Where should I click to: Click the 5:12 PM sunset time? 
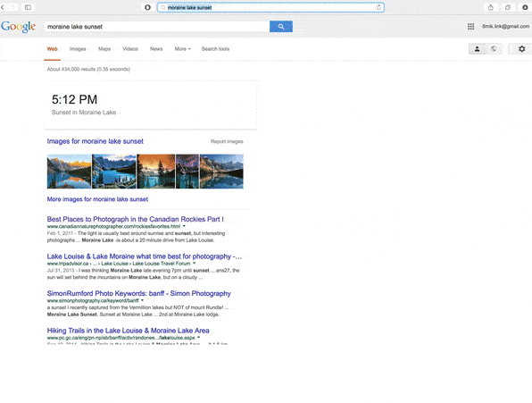point(74,99)
